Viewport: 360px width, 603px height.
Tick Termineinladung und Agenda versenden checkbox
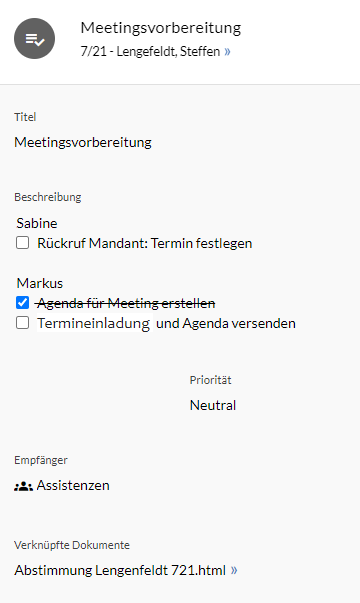click(x=22, y=323)
